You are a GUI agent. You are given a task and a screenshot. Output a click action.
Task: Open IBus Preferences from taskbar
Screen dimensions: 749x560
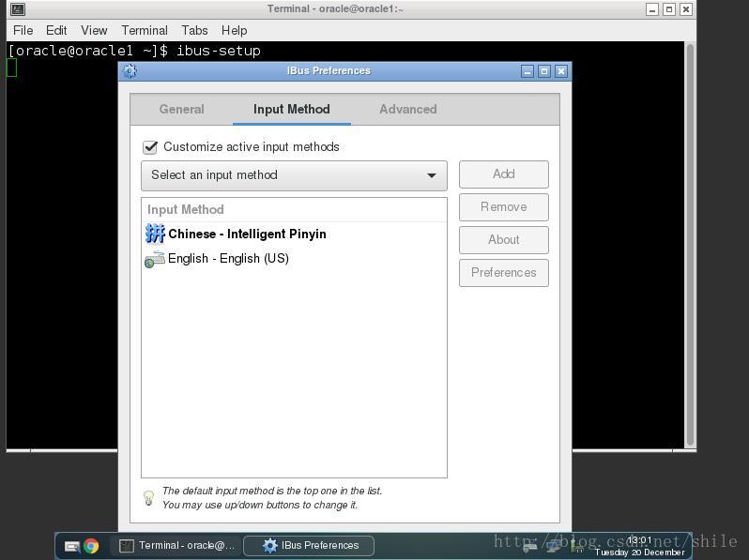[309, 546]
